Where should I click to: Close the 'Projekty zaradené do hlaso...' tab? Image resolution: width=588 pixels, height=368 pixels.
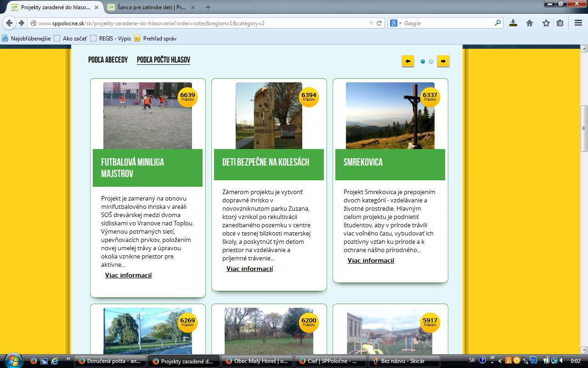[x=96, y=7]
